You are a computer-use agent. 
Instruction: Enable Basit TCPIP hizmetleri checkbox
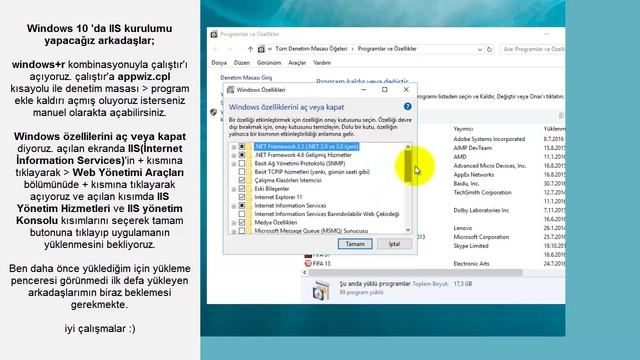click(242, 172)
